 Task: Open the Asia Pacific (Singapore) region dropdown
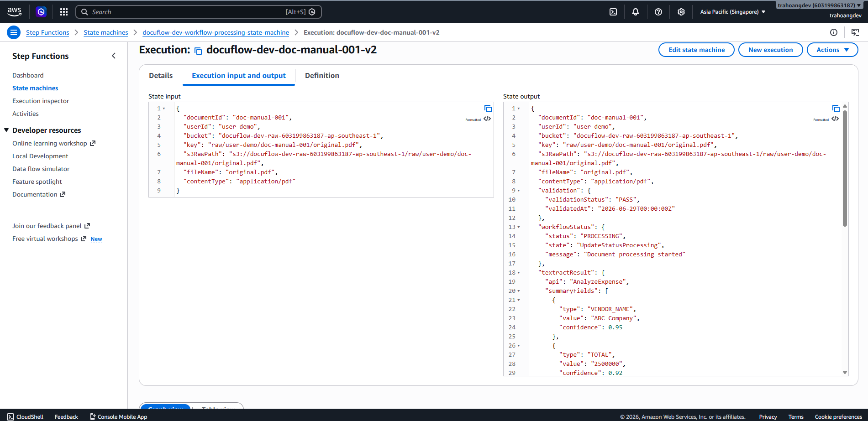[x=732, y=12]
